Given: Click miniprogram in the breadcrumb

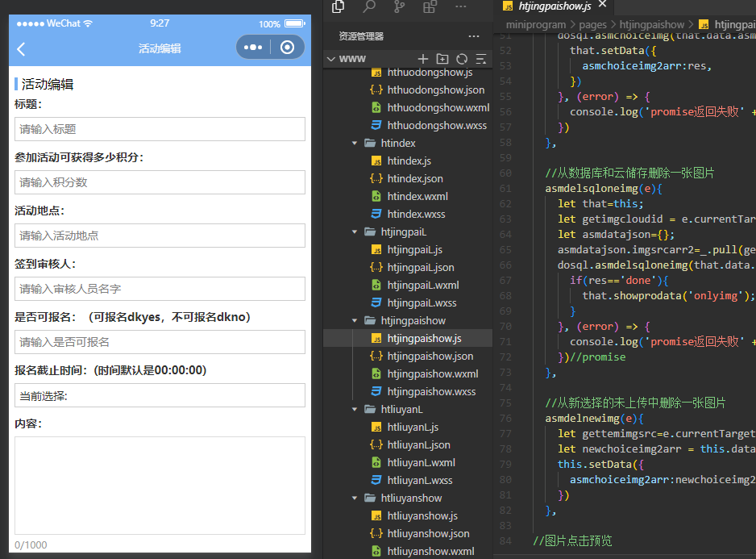Looking at the screenshot, I should point(536,25).
